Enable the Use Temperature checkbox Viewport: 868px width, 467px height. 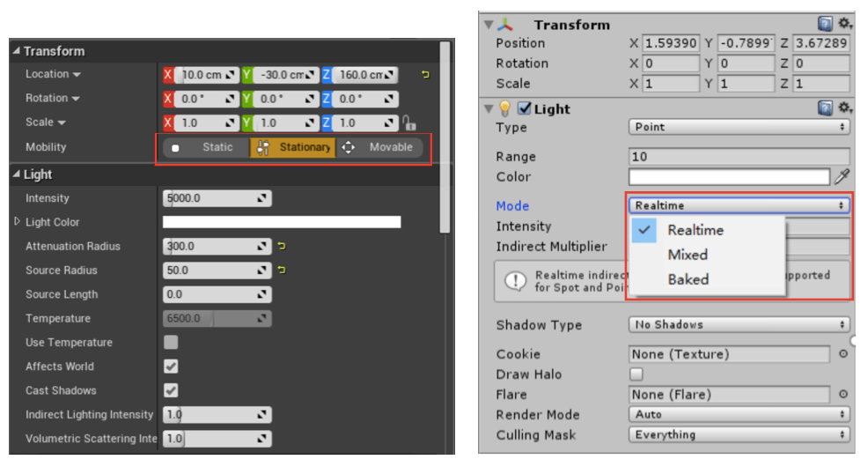(171, 343)
